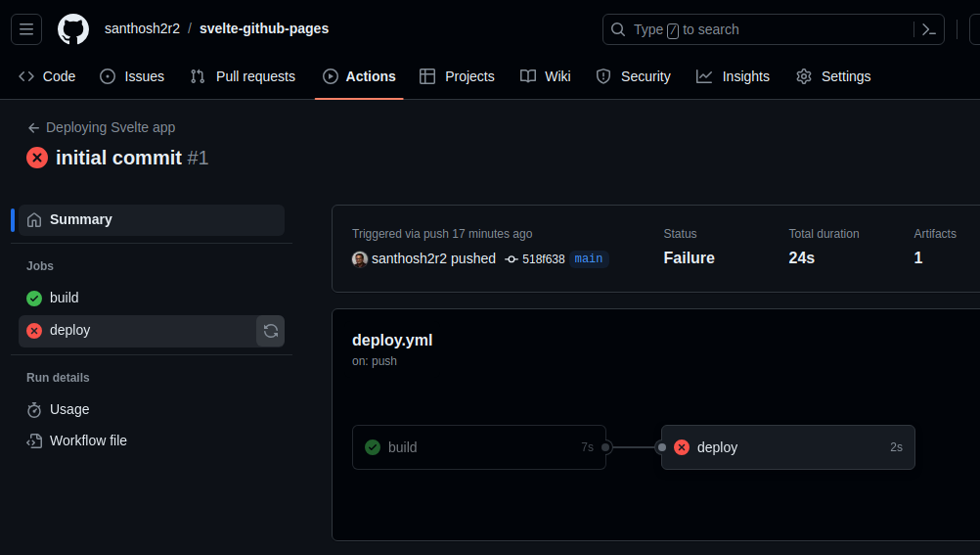
Task: Click the build node in workflow graph
Action: pyautogui.click(x=478, y=447)
